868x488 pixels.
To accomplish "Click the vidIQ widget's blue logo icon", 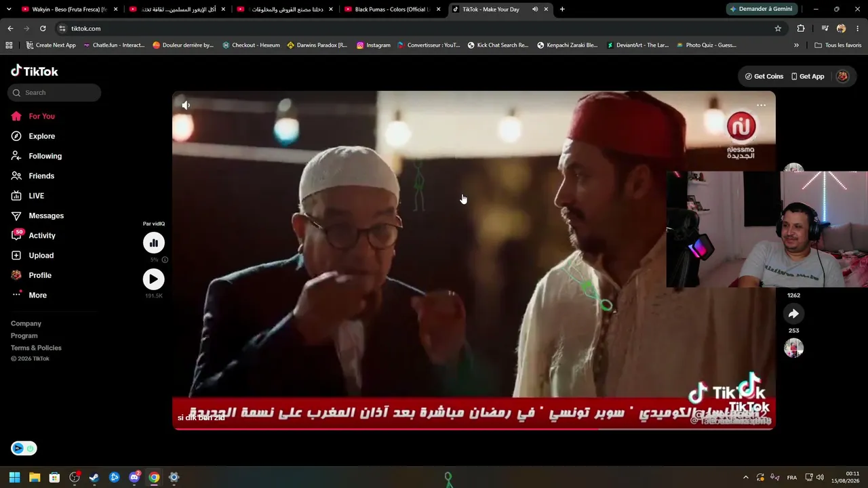I will tap(18, 448).
